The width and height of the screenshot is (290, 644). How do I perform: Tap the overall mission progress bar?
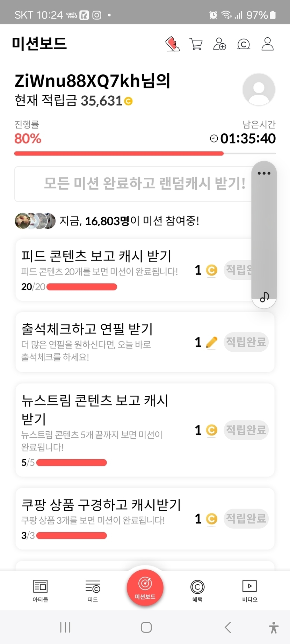coord(145,153)
